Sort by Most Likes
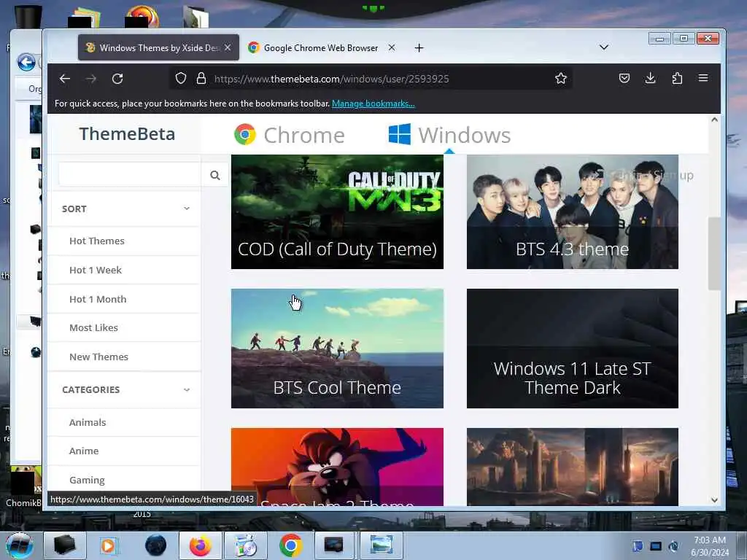This screenshot has height=560, width=747. (x=93, y=327)
